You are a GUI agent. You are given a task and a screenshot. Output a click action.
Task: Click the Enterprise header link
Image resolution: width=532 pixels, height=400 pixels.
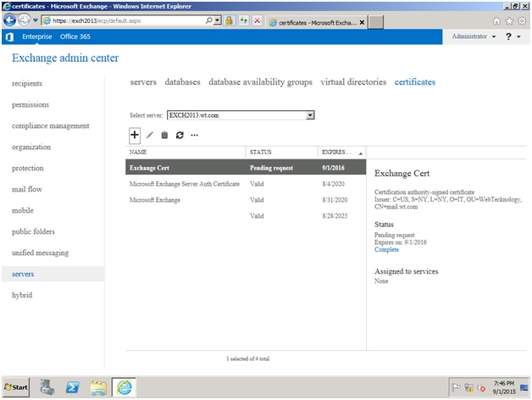click(x=37, y=36)
